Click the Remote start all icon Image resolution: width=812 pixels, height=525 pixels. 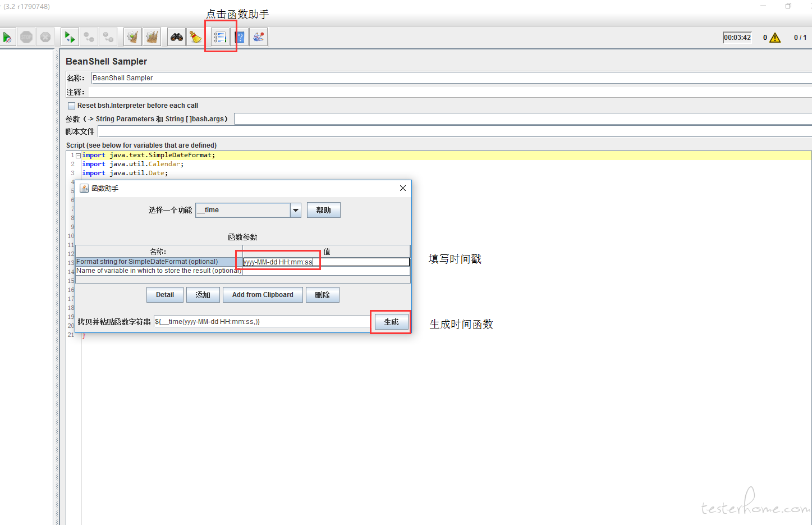point(70,38)
